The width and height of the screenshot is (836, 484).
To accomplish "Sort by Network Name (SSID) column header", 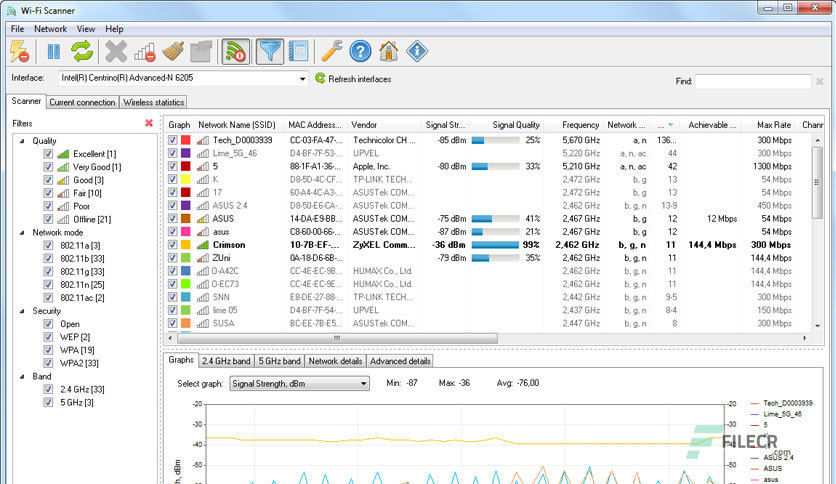I will (x=237, y=125).
